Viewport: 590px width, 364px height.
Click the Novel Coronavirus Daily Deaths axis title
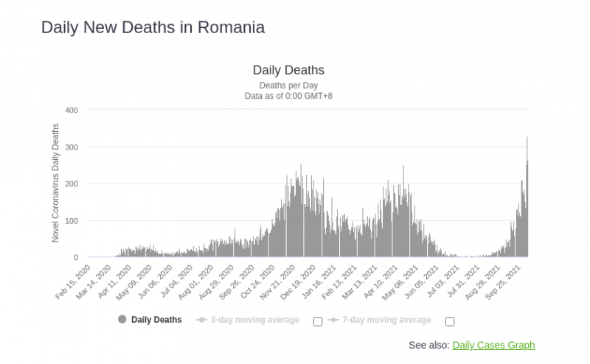[x=55, y=183]
